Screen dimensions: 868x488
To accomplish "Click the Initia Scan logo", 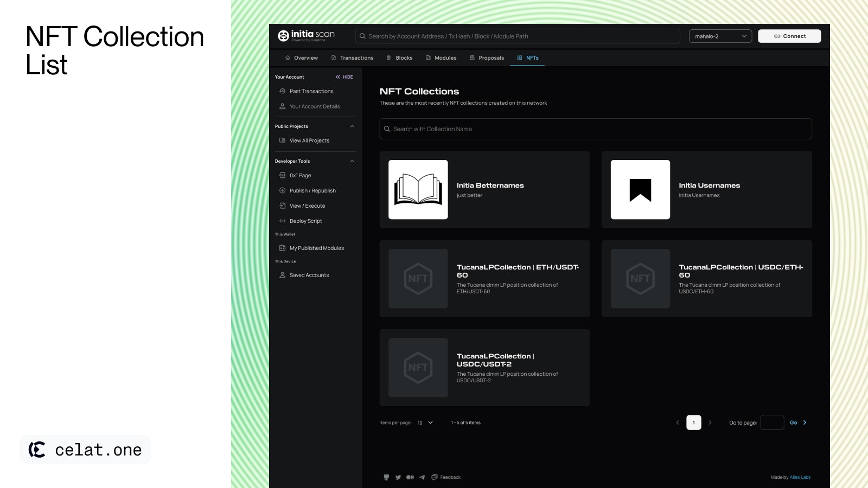I will 306,36.
